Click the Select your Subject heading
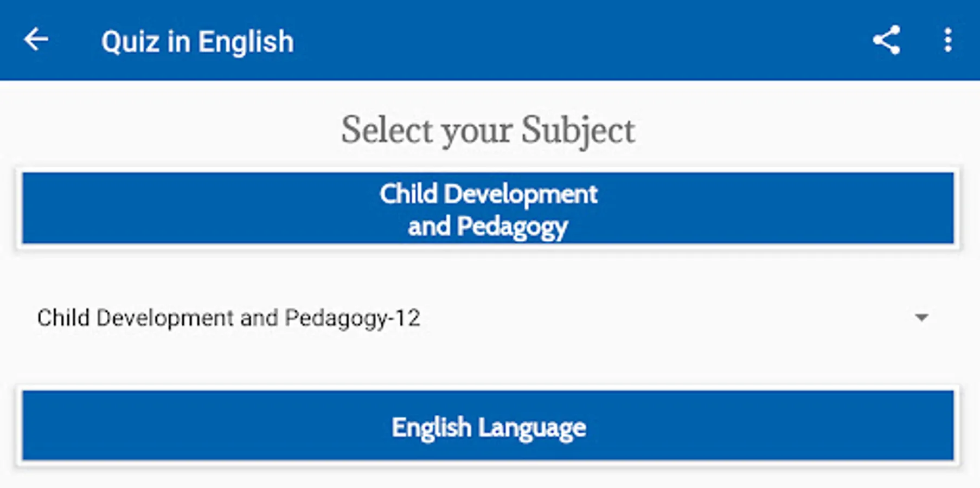Image resolution: width=980 pixels, height=488 pixels. coord(488,130)
